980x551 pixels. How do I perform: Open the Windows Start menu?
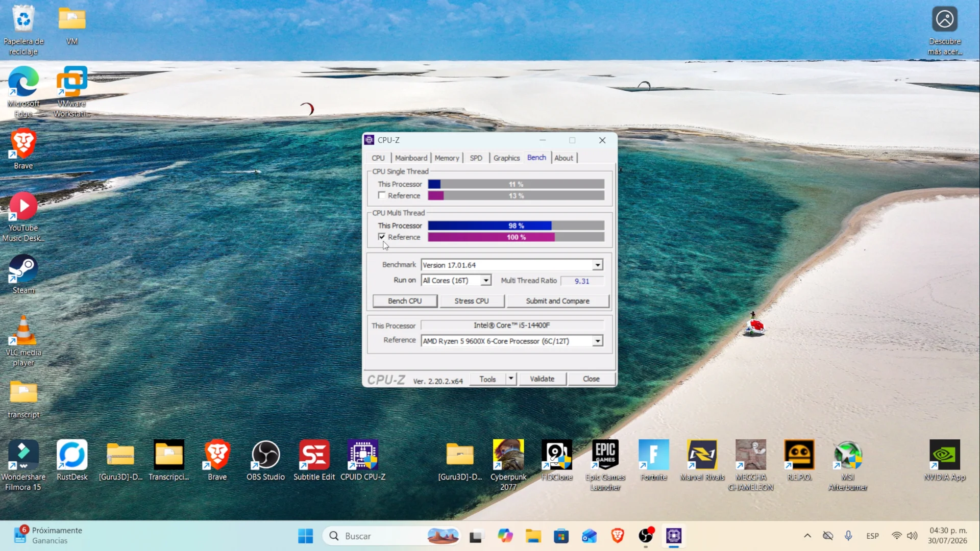click(306, 536)
